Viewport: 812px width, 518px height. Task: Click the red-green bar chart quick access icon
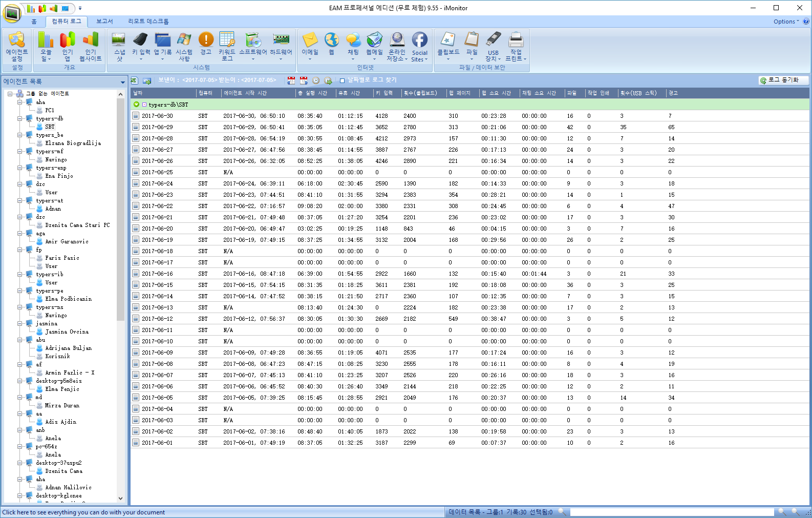(42, 8)
